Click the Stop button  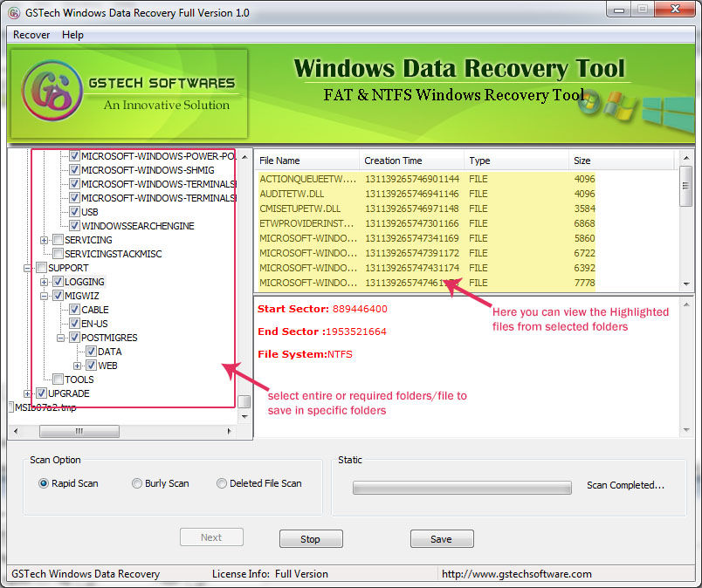tap(311, 539)
